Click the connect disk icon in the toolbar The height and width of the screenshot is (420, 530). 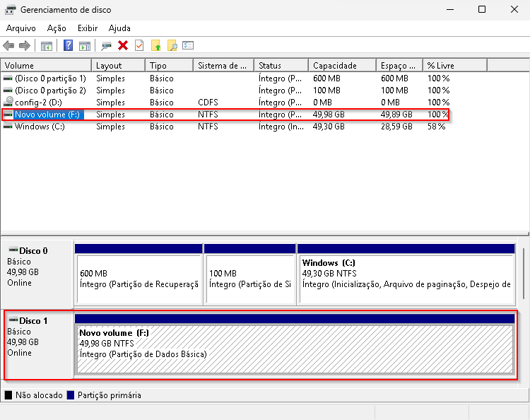point(106,46)
